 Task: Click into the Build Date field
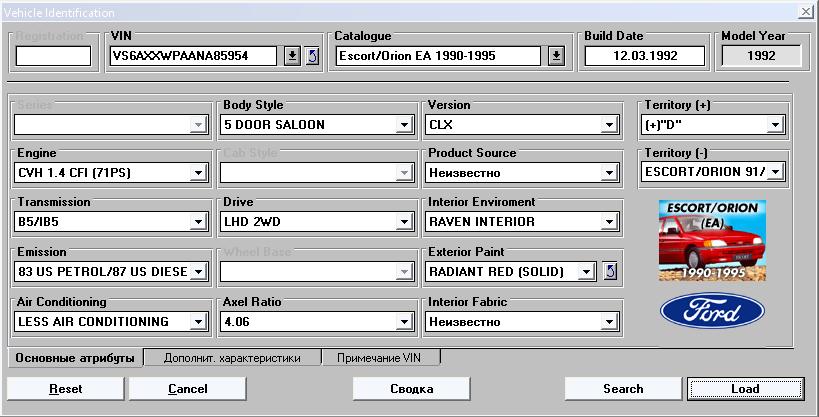click(x=644, y=56)
